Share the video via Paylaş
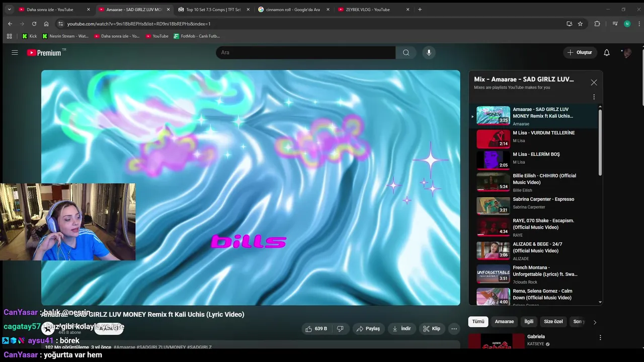 click(x=368, y=329)
